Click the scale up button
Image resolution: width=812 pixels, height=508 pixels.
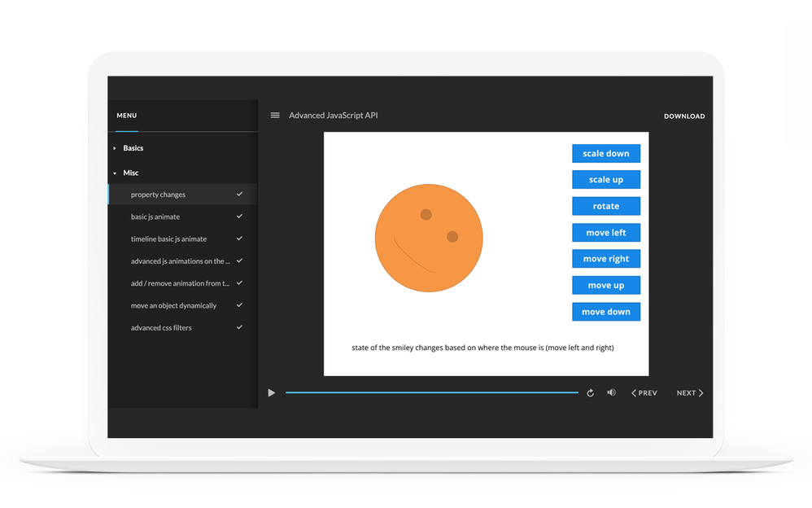click(606, 179)
